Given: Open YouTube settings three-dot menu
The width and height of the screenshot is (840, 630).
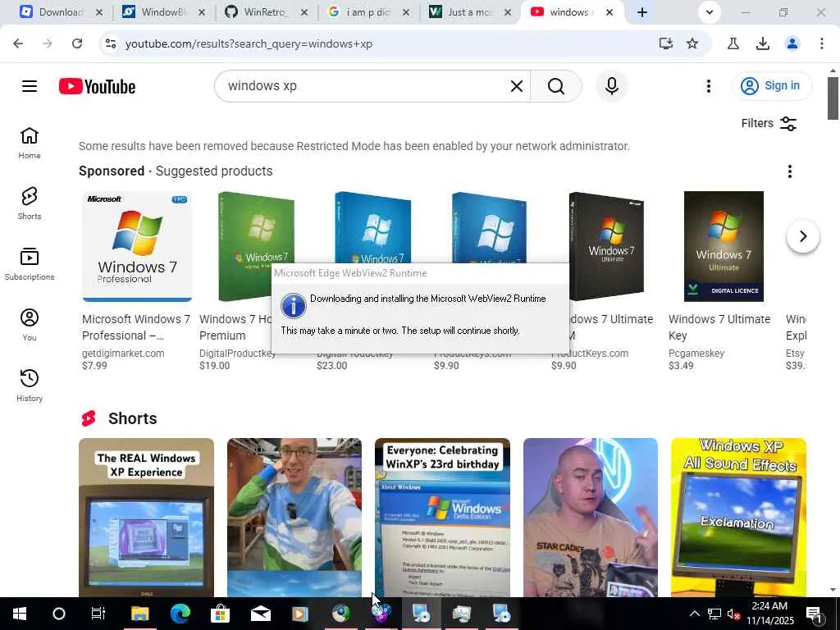Looking at the screenshot, I should point(708,86).
